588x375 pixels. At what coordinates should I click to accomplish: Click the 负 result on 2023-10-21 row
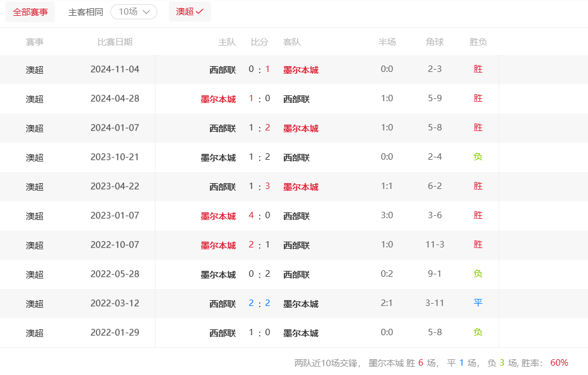pos(478,157)
